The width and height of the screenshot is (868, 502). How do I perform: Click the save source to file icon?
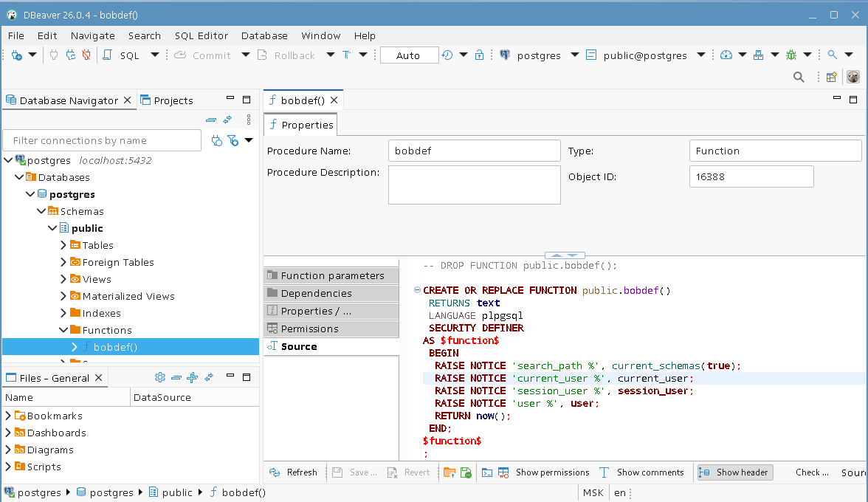coord(466,472)
